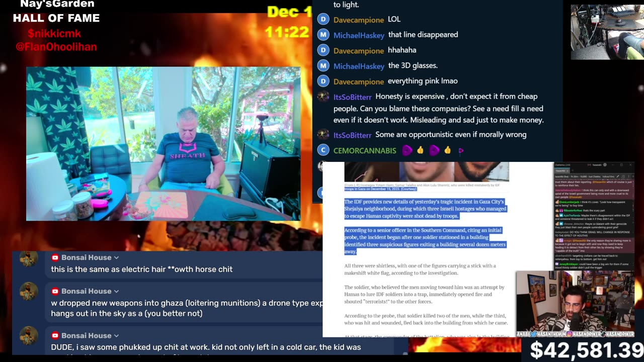The width and height of the screenshot is (644, 362).
Task: Click the '$nikkicmk' Hall of Fame name
Action: [x=54, y=34]
